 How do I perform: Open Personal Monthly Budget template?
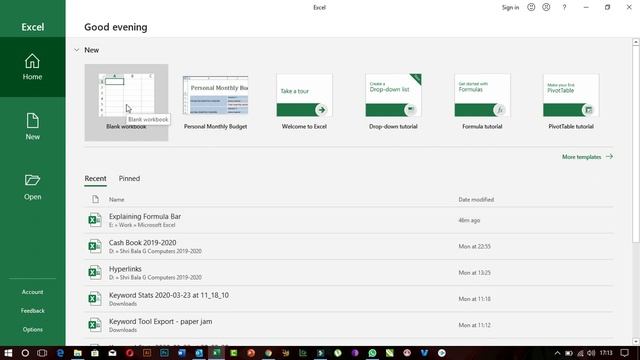(215, 102)
